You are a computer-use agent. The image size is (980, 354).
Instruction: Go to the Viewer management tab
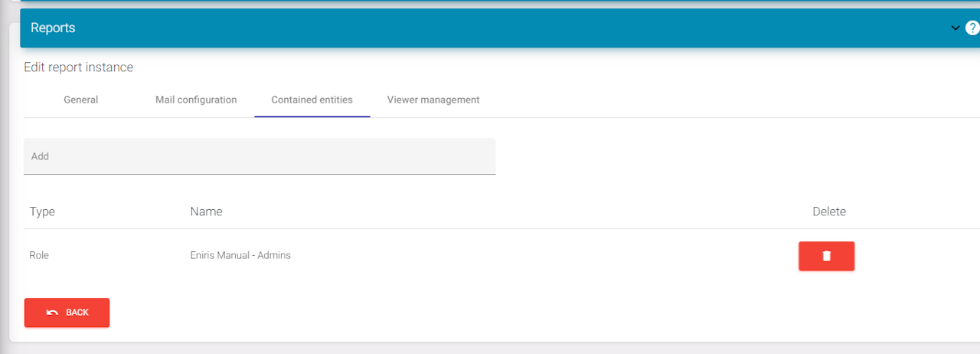coord(433,100)
